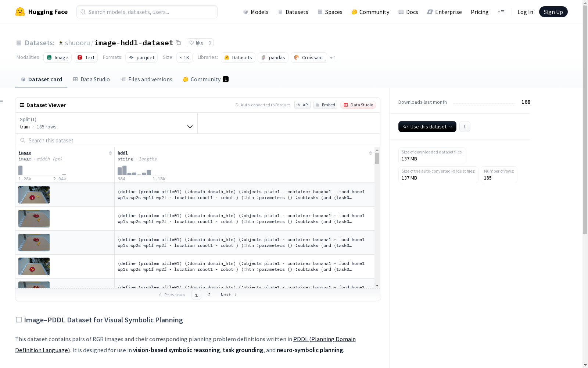This screenshot has height=368, width=588.
Task: Click the sort arrows on hddl column
Action: tap(370, 153)
